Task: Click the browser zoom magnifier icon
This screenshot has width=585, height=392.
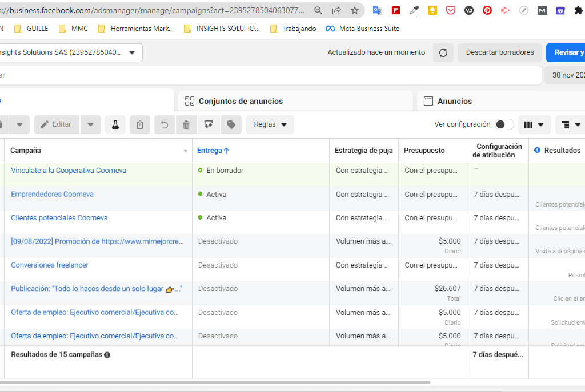Action: click(318, 10)
